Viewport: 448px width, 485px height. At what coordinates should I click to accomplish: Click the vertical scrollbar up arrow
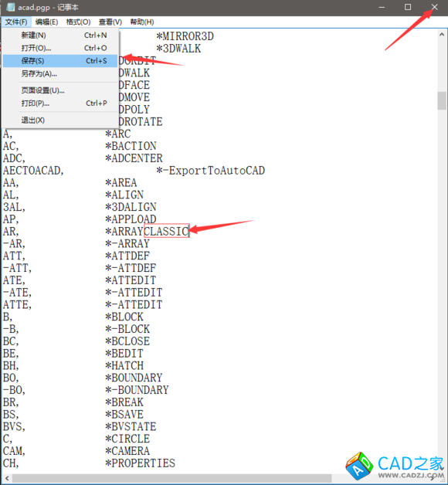click(x=442, y=35)
